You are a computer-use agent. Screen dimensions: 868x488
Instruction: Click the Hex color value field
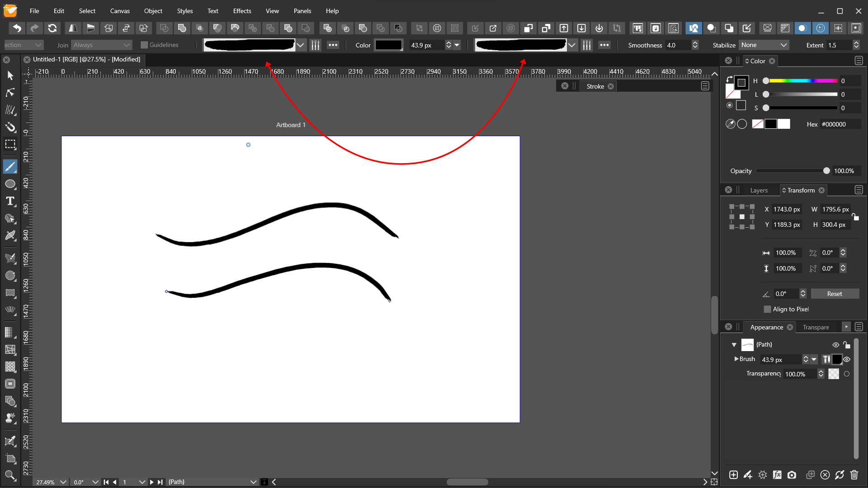click(x=840, y=124)
